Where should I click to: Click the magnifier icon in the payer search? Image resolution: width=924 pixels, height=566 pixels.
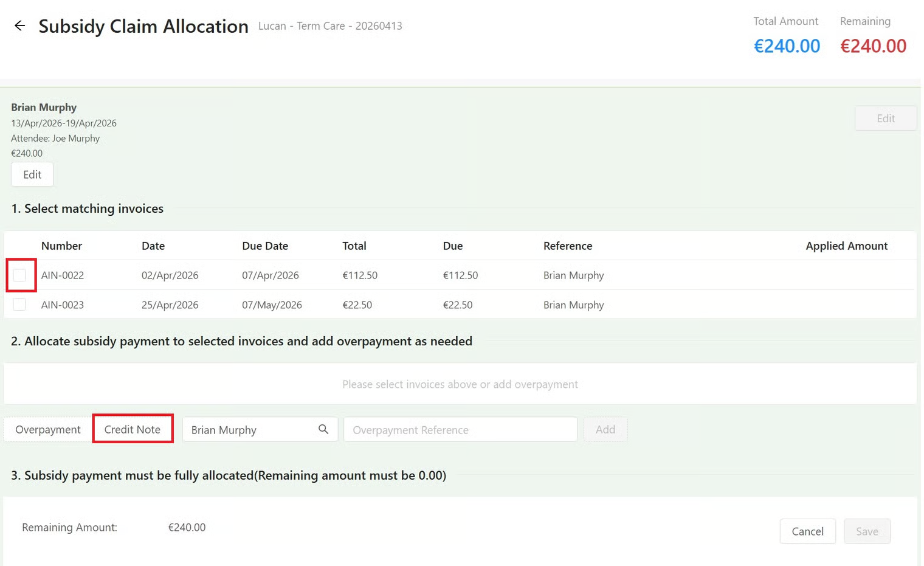point(323,429)
